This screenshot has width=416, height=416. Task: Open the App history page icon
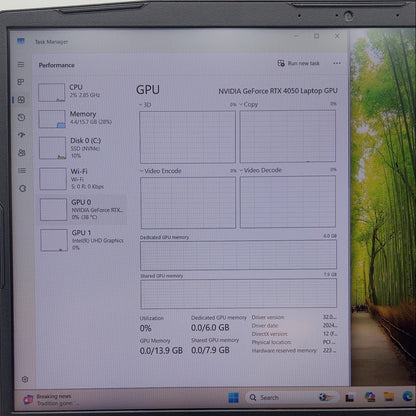21,117
